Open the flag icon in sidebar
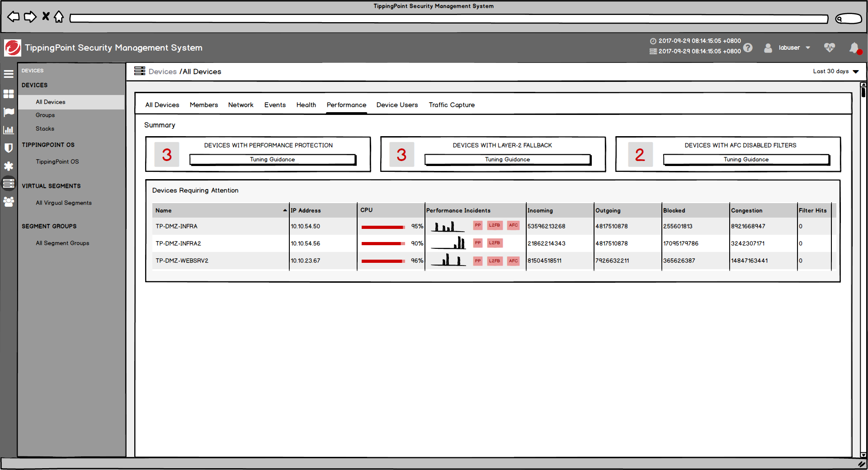This screenshot has height=470, width=868. coord(9,112)
